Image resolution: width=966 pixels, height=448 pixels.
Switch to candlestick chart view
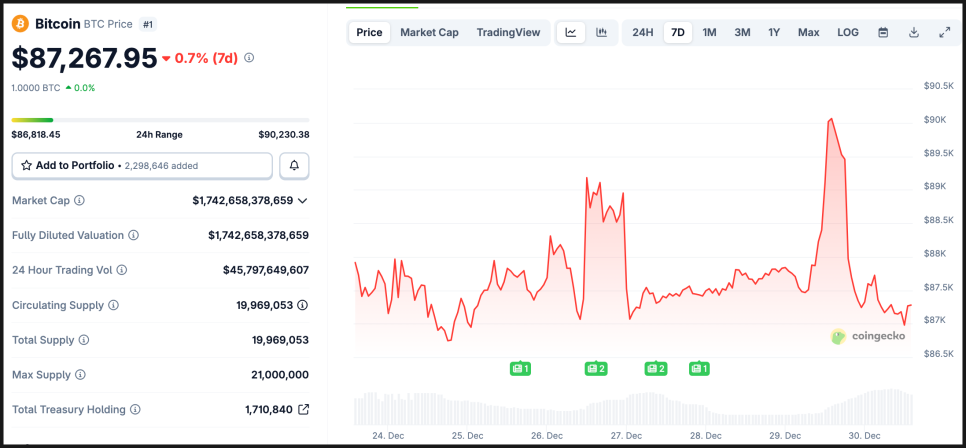point(601,32)
